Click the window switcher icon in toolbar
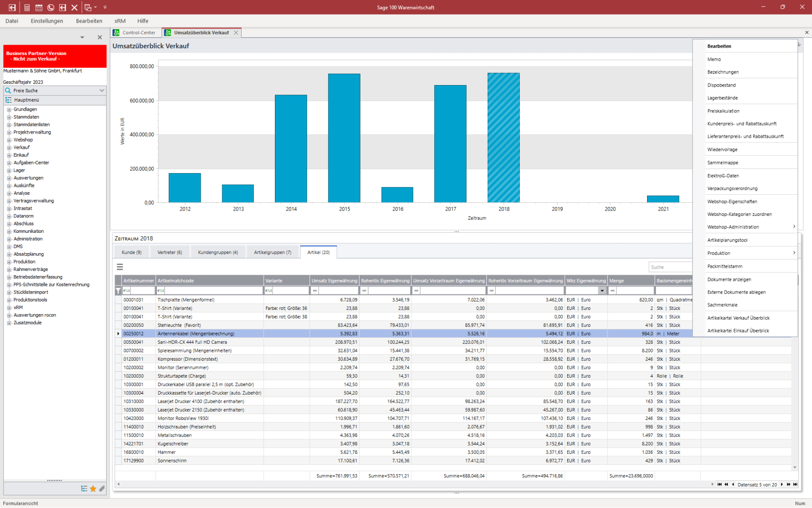This screenshot has width=812, height=508. (88, 8)
